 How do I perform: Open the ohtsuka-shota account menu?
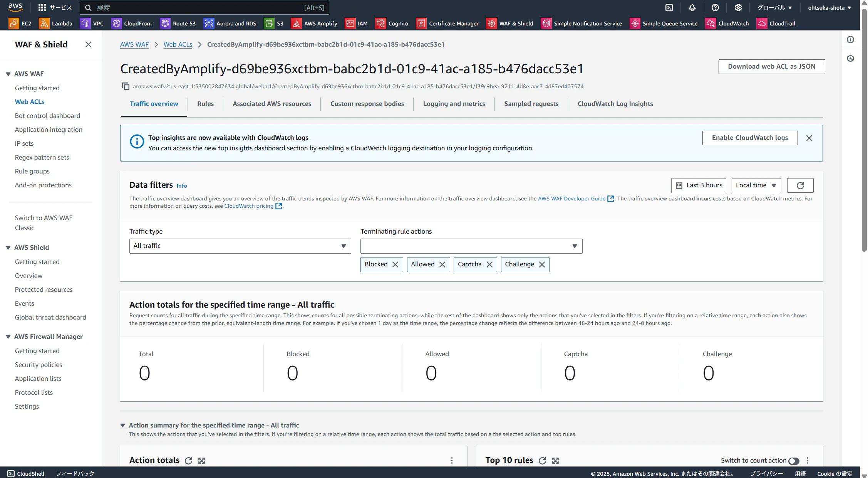pyautogui.click(x=829, y=8)
